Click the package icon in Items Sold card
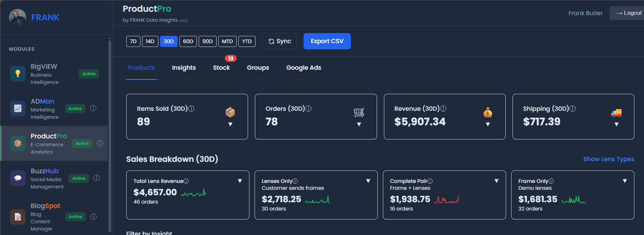 [x=230, y=112]
